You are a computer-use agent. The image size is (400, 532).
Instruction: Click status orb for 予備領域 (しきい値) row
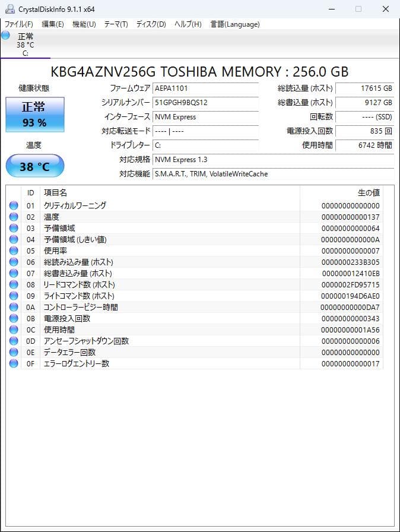[x=14, y=239]
